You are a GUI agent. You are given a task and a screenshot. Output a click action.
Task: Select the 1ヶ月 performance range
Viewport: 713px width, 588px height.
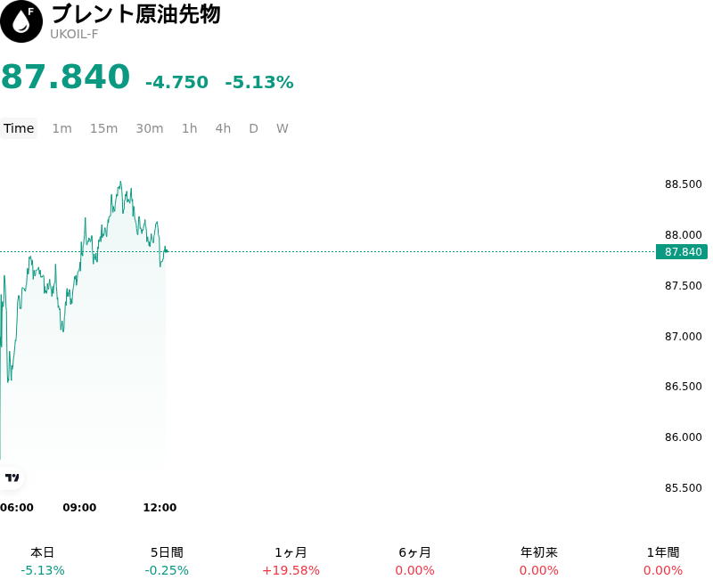pos(291,561)
